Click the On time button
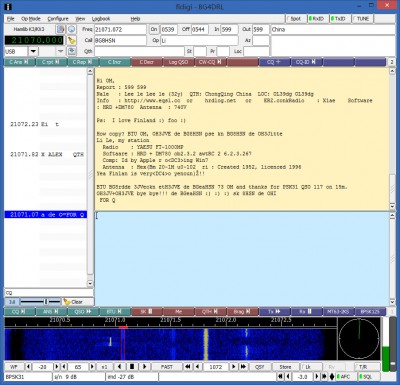 pyautogui.click(x=154, y=29)
